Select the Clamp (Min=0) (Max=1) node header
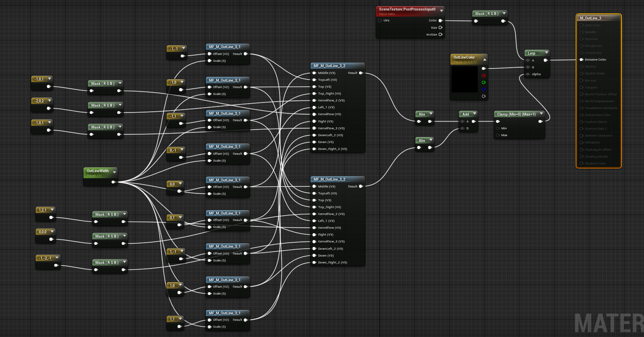Viewport: 644px width, 337px height. pos(517,113)
